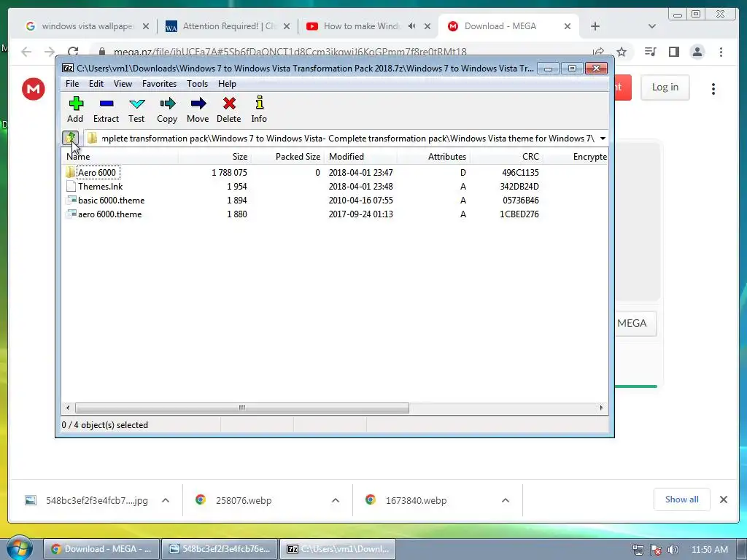Open 7-Zip Edit menu
Screen dimensions: 747x560
(96, 84)
